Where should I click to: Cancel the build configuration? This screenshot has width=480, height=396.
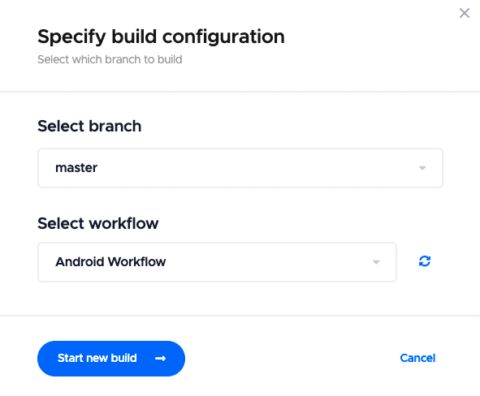(x=418, y=358)
